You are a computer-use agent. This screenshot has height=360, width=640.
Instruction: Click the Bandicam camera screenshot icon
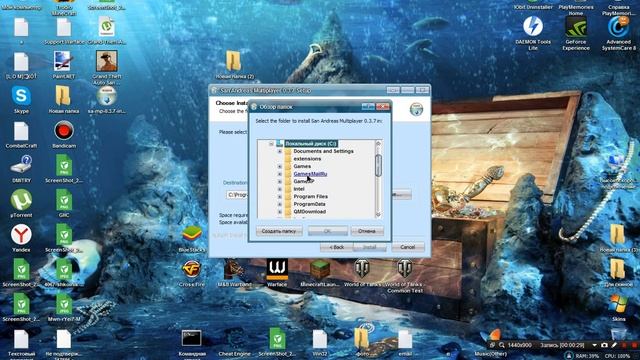(x=604, y=345)
